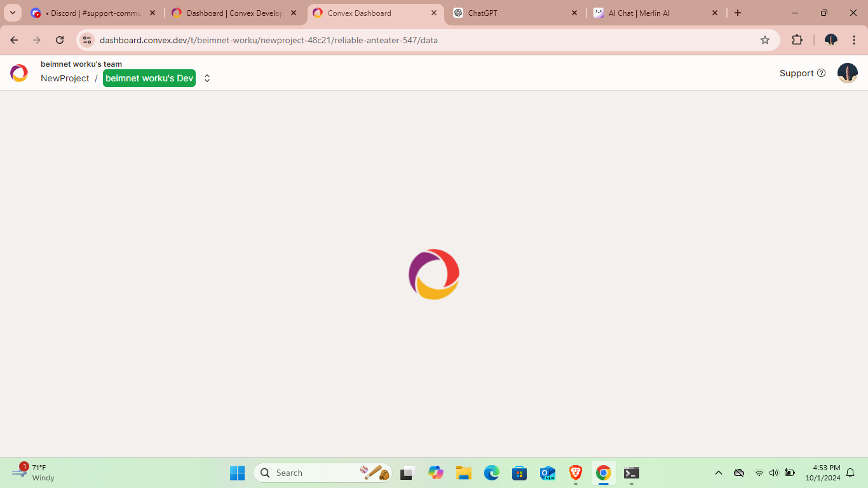Switch to the Discord #support-community tab
This screenshot has width=868, height=488.
coord(93,13)
